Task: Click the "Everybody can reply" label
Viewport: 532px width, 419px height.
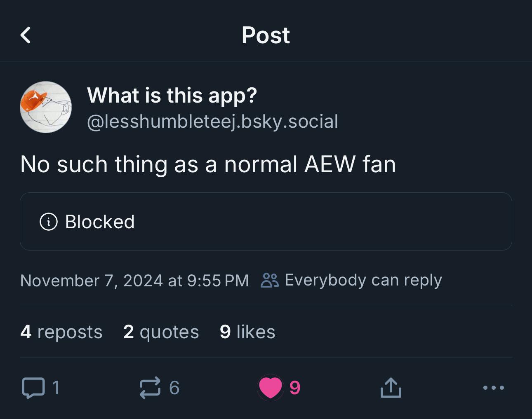Action: click(363, 280)
